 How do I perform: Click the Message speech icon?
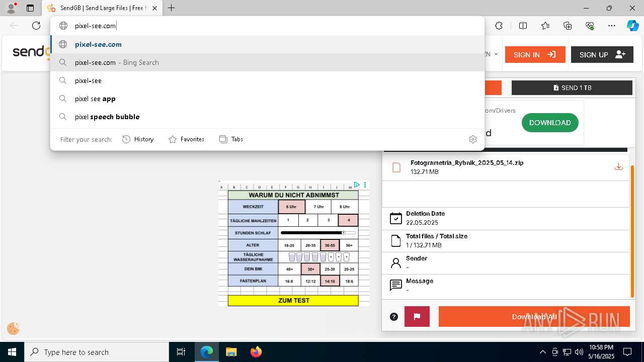[x=396, y=286]
